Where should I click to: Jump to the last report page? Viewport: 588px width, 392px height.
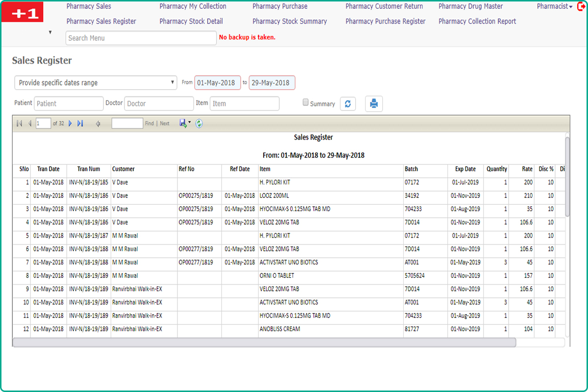pyautogui.click(x=80, y=123)
